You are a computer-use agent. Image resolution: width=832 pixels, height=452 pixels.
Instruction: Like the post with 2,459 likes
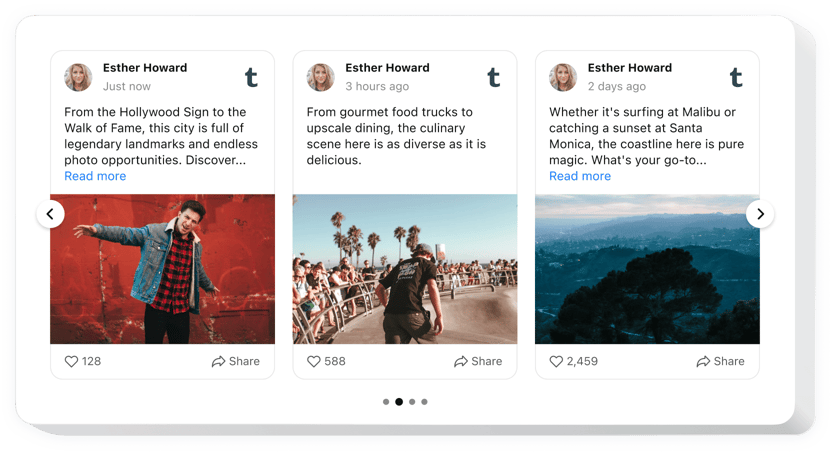click(557, 361)
